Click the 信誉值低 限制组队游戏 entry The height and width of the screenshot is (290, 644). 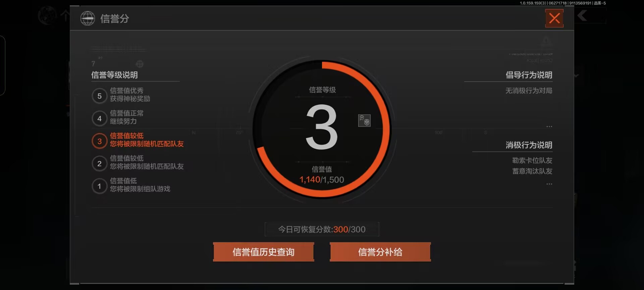pyautogui.click(x=140, y=185)
